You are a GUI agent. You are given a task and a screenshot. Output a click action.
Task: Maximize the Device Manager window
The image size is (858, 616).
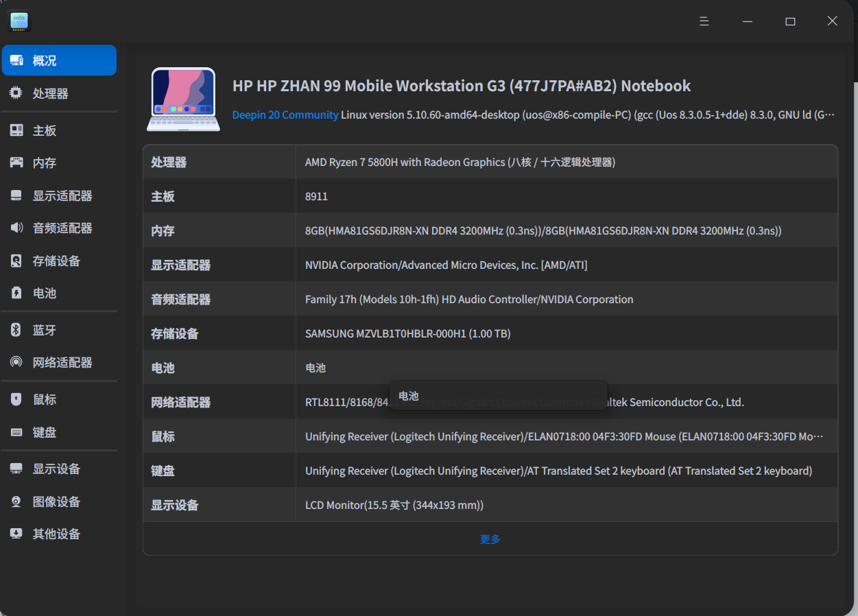pyautogui.click(x=790, y=21)
